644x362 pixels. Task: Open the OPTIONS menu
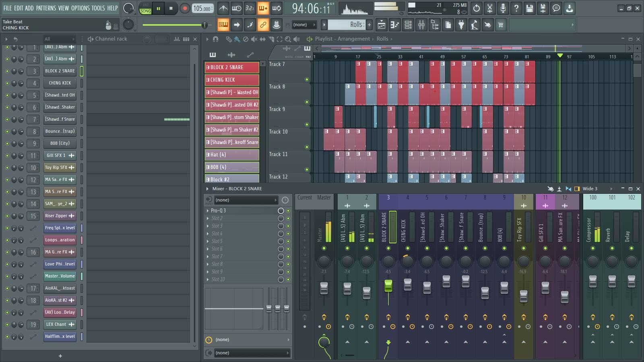coord(80,8)
